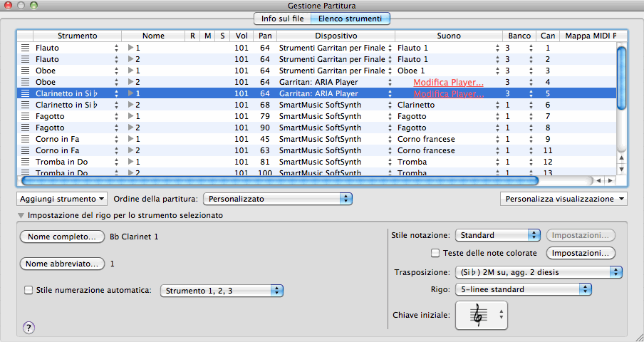Open Ordine della partitura dropdown
Image resolution: width=644 pixels, height=342 pixels.
pyautogui.click(x=278, y=198)
